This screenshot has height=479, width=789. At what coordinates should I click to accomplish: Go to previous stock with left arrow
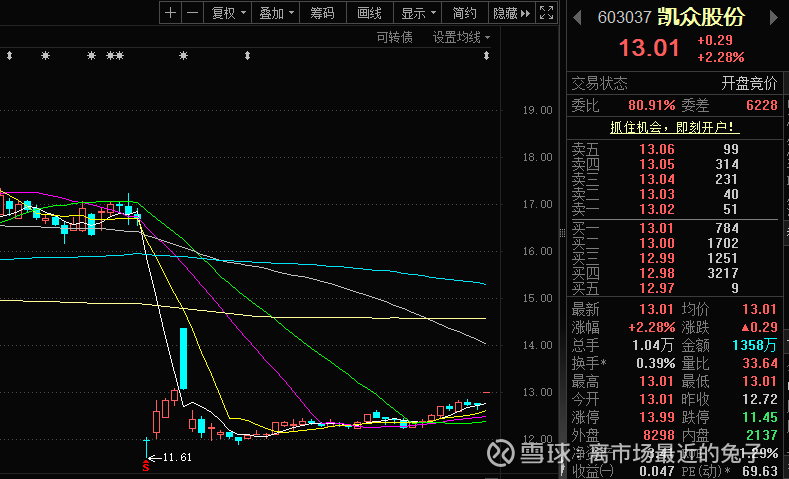[x=577, y=18]
